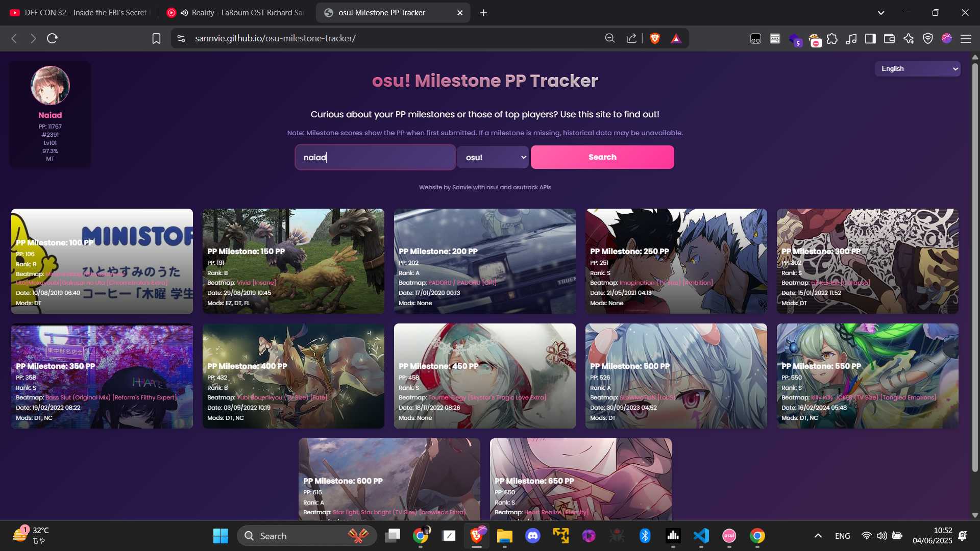Image resolution: width=980 pixels, height=551 pixels.
Task: Open the PADORU / PADORU beatmap link
Action: click(x=462, y=283)
